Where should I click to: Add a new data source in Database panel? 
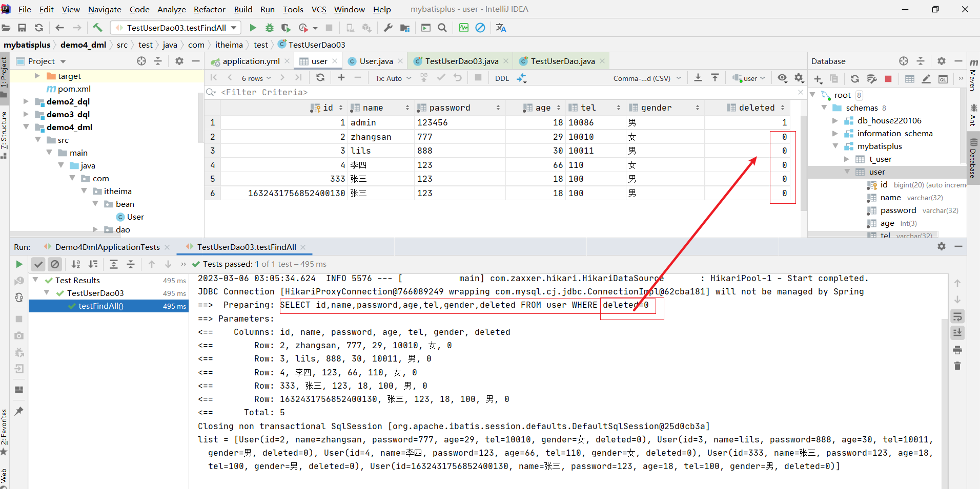818,78
